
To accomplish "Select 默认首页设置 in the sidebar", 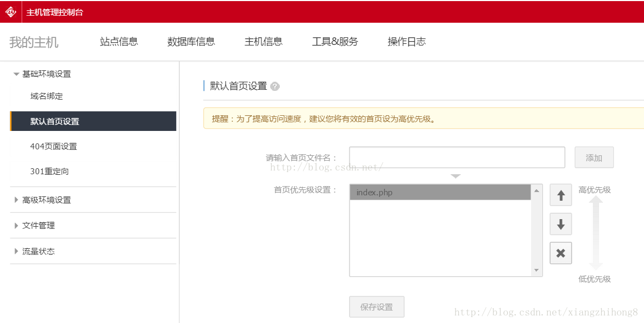I will pos(93,121).
